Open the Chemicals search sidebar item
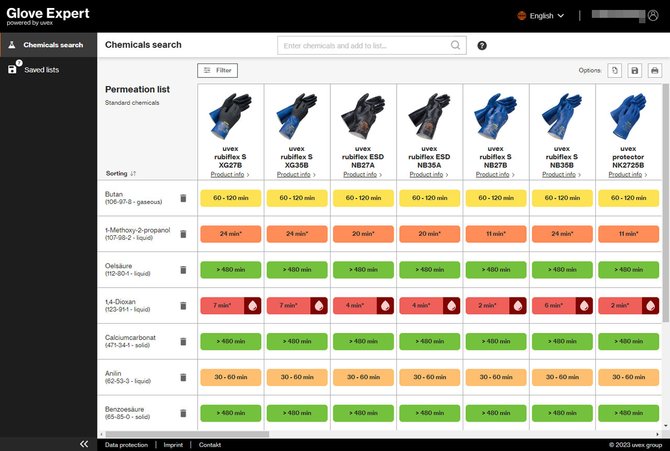This screenshot has height=451, width=670. click(x=48, y=45)
